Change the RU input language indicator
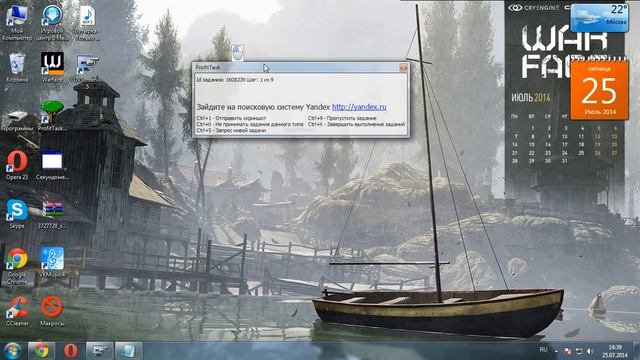 (x=543, y=350)
